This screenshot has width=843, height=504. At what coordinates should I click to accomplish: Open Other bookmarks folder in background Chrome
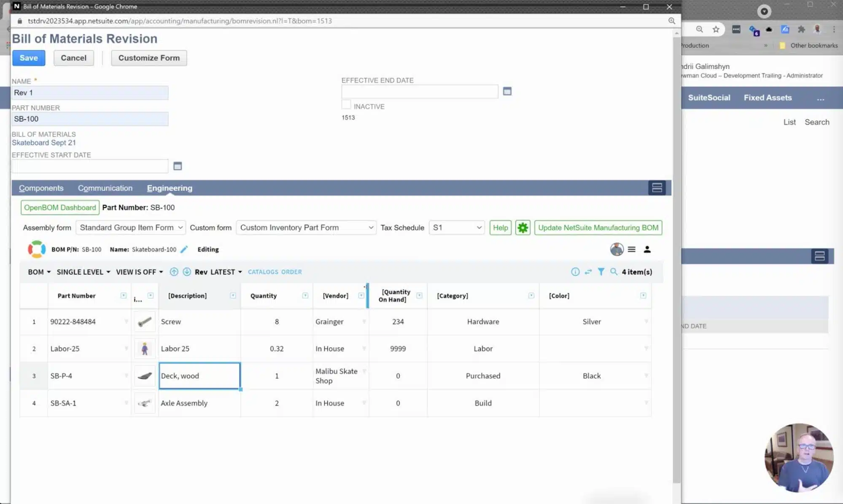(808, 46)
